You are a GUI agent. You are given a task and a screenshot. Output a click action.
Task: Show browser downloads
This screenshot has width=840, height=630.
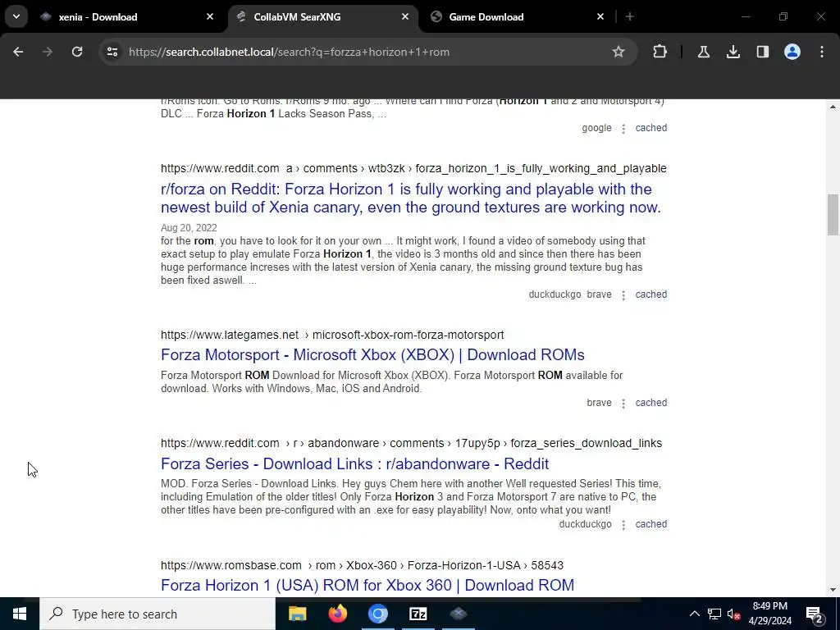coord(733,52)
